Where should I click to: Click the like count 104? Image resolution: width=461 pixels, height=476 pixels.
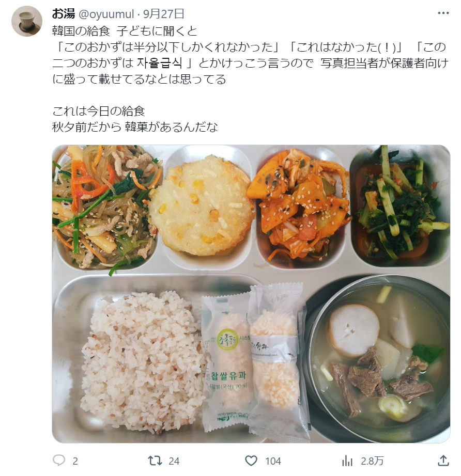pyautogui.click(x=273, y=461)
